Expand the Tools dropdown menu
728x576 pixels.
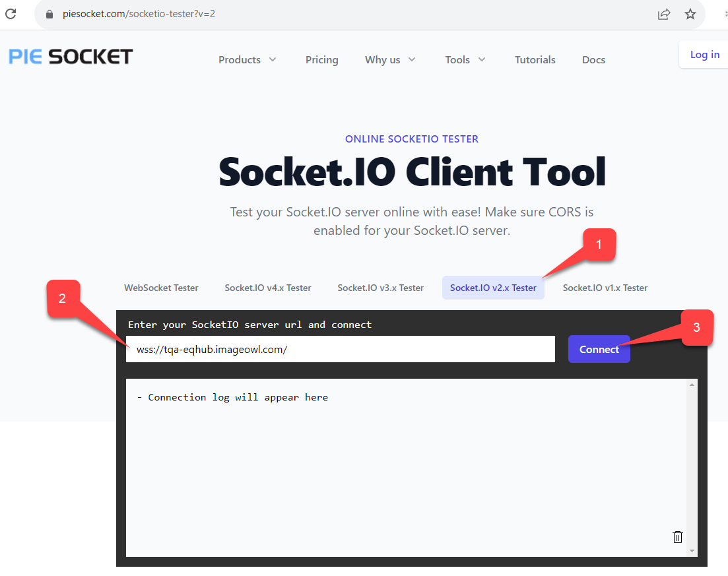tap(465, 59)
